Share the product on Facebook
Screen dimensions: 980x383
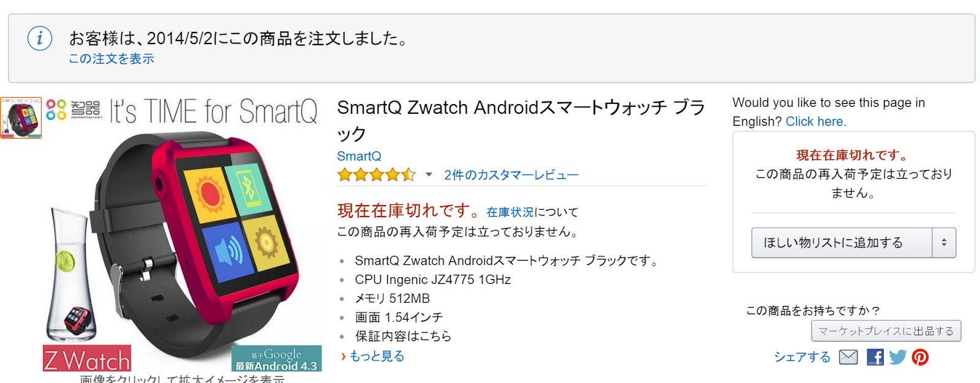875,357
